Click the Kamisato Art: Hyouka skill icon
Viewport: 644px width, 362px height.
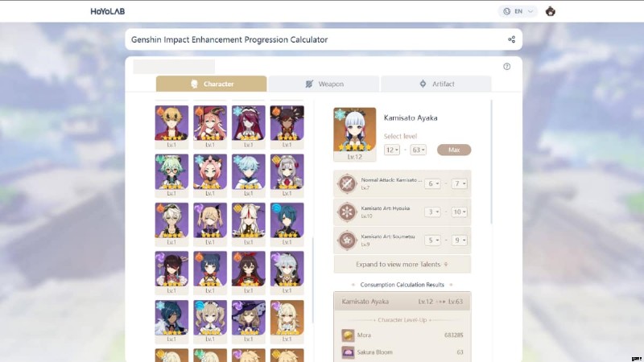pos(347,212)
